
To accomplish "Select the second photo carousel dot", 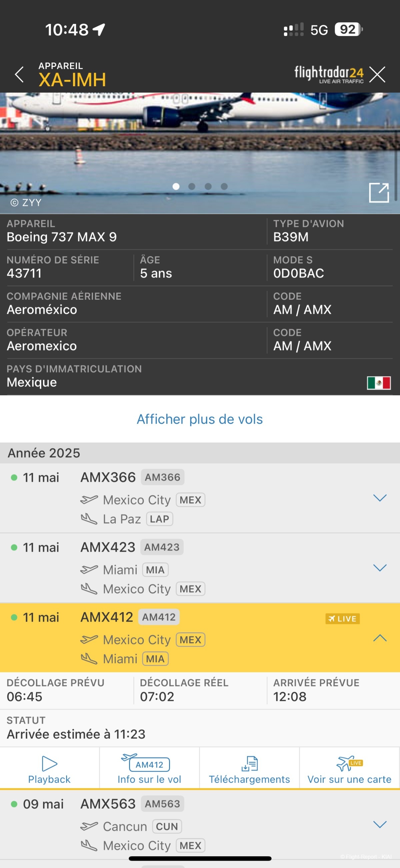I will pos(192,186).
